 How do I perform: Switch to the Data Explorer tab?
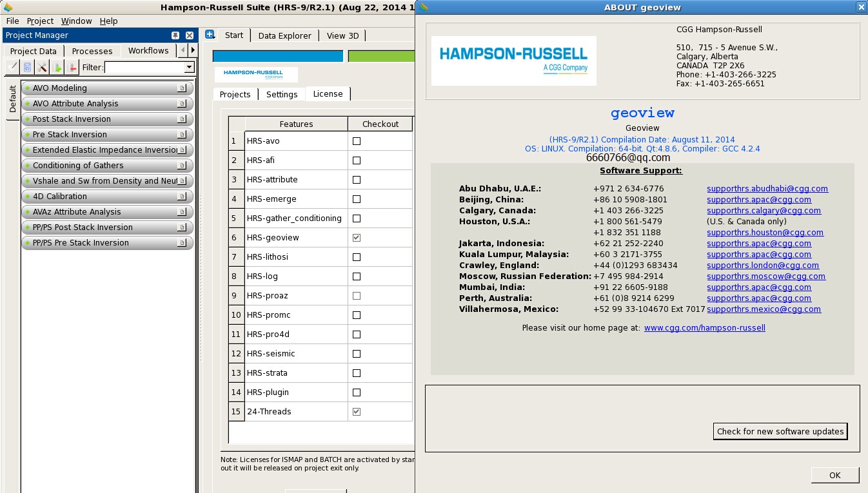point(285,35)
